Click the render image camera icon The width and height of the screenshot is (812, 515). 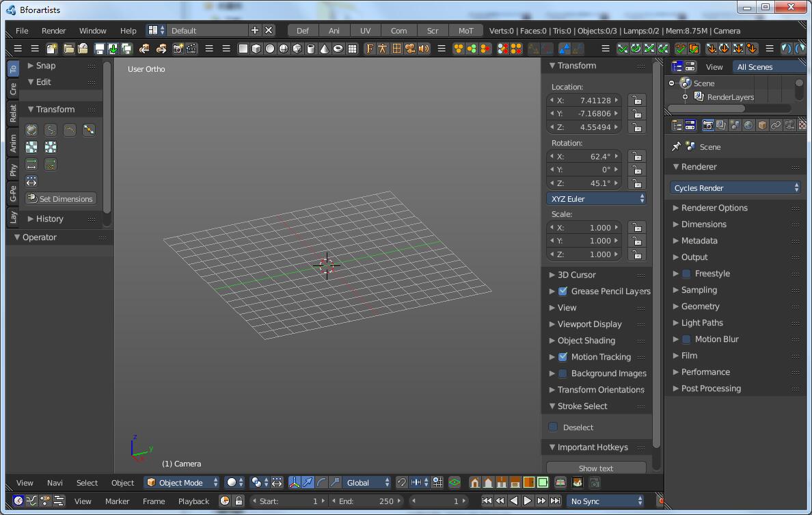click(x=178, y=49)
